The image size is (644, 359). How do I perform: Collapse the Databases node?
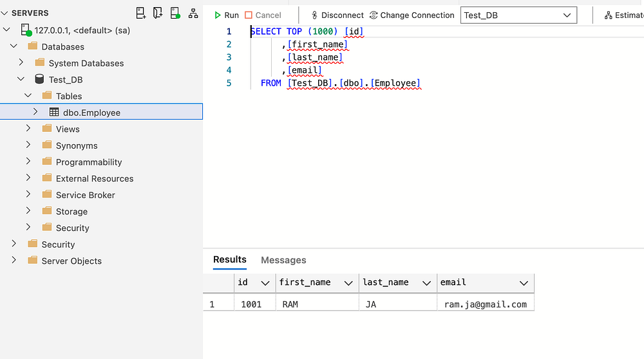click(14, 46)
